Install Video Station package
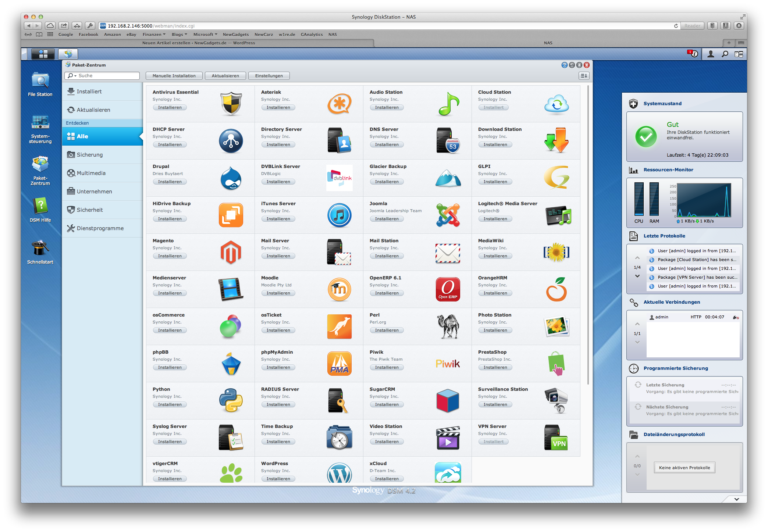 (387, 442)
